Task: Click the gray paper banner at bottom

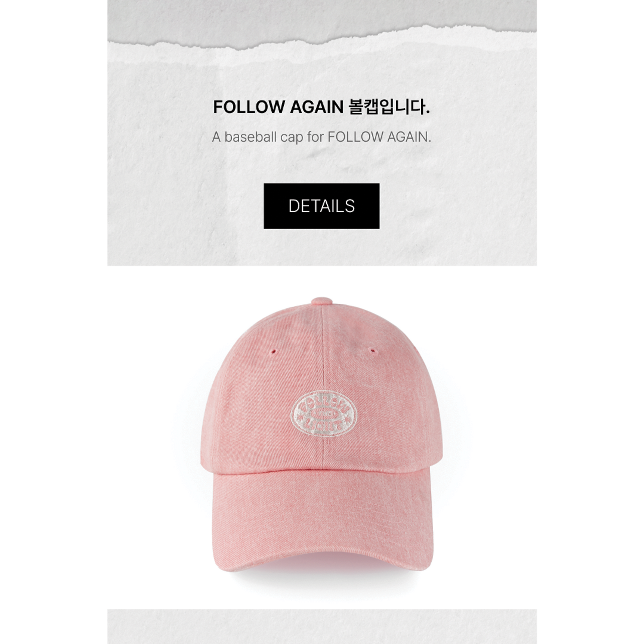Action: [322, 627]
